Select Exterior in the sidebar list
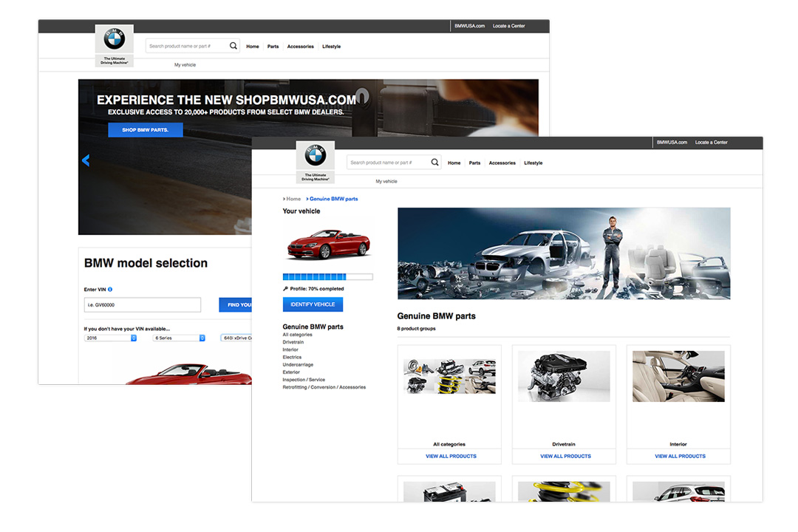Viewport: 798px width, 532px height. point(291,372)
